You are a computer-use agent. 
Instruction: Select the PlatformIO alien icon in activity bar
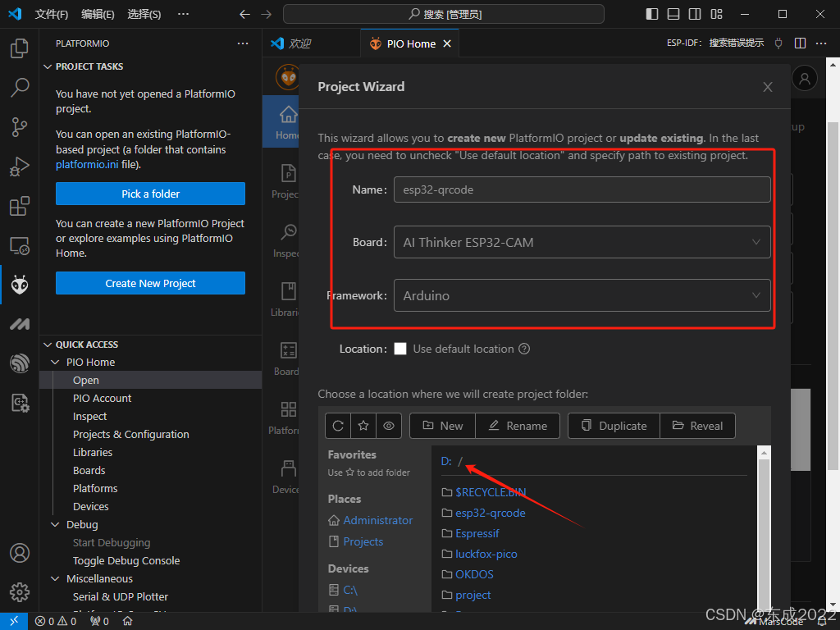pos(20,285)
